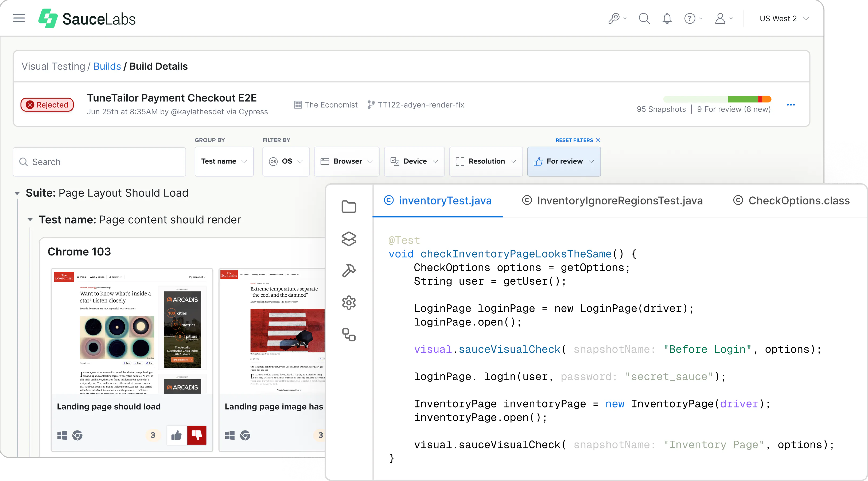This screenshot has width=868, height=481.
Task: Click checkInventoryPageLooksTheSame method name
Action: [x=516, y=254]
